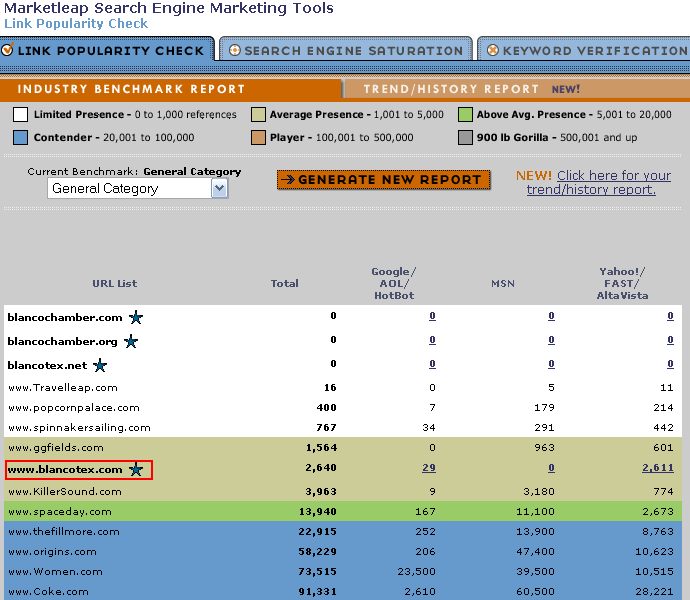Click the blancochamber.com URL text
Viewport: 690px width, 600px height.
65,317
